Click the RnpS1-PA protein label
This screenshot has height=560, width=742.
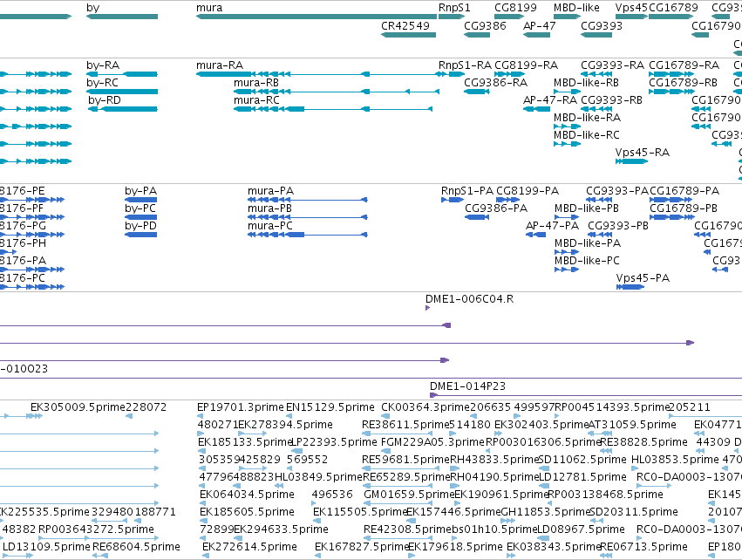467,191
